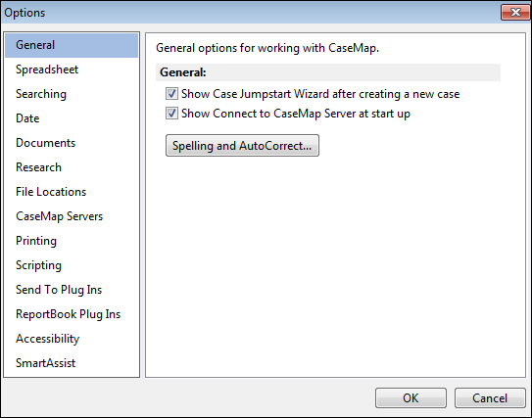532x418 pixels.
Task: Close the Options window
Action: tap(515, 13)
